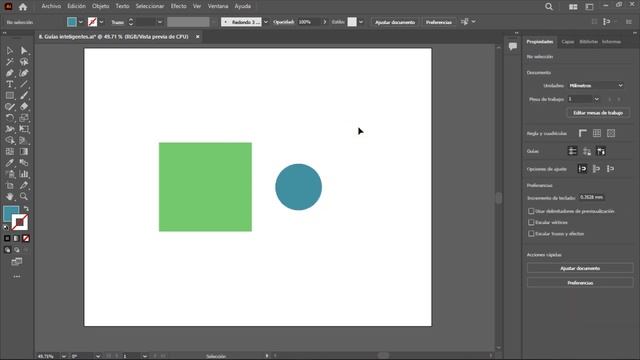Select the Line Segment tool
The width and height of the screenshot is (640, 360).
point(24,84)
